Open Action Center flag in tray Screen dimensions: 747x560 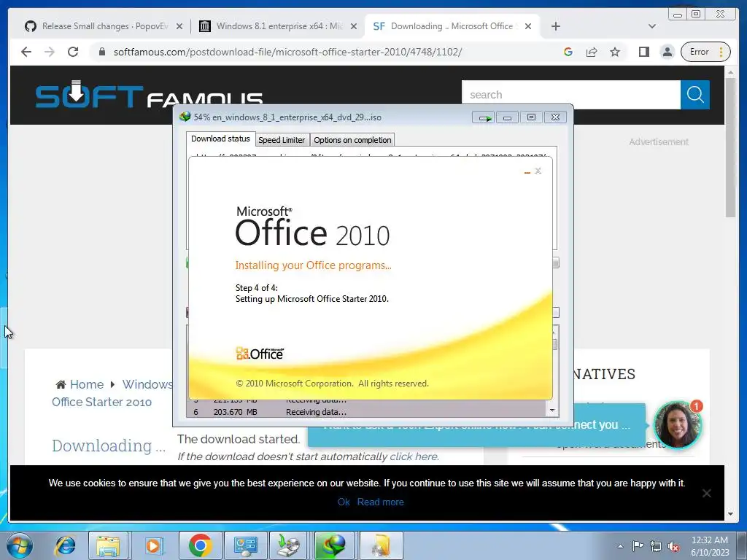[638, 546]
